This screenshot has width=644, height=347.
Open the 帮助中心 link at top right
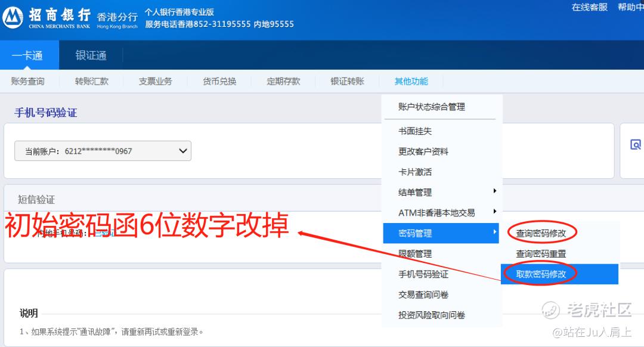631,7
